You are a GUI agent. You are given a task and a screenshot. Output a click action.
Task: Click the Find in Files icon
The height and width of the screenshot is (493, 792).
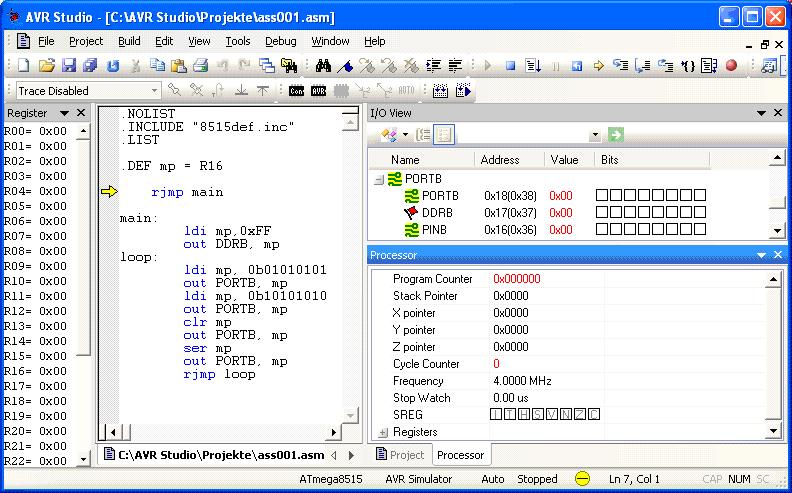(x=288, y=65)
